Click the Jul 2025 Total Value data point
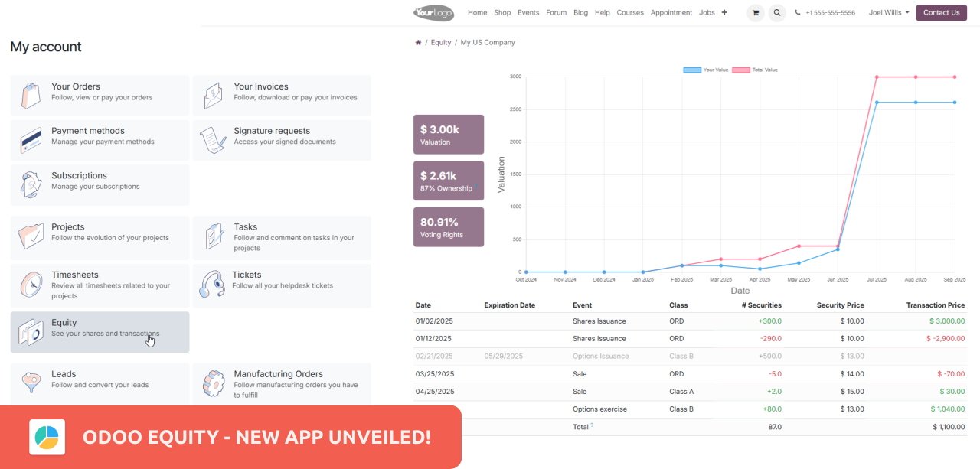Screen dimensions: 980x469 coord(877,77)
